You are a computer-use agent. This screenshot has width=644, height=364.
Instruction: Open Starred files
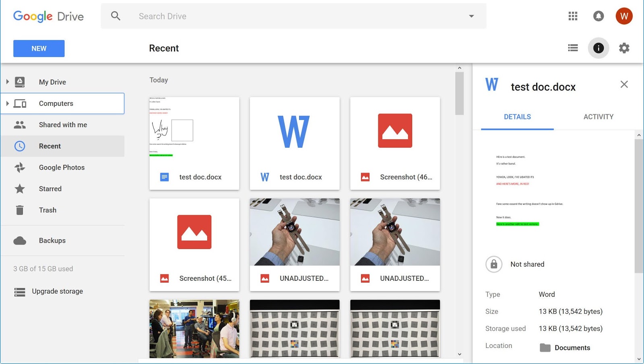(50, 189)
